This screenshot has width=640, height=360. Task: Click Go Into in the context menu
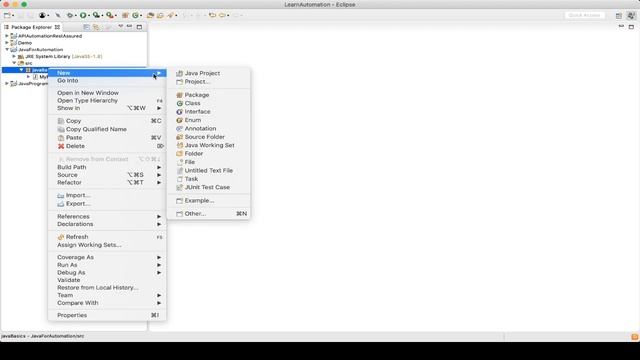pyautogui.click(x=107, y=80)
